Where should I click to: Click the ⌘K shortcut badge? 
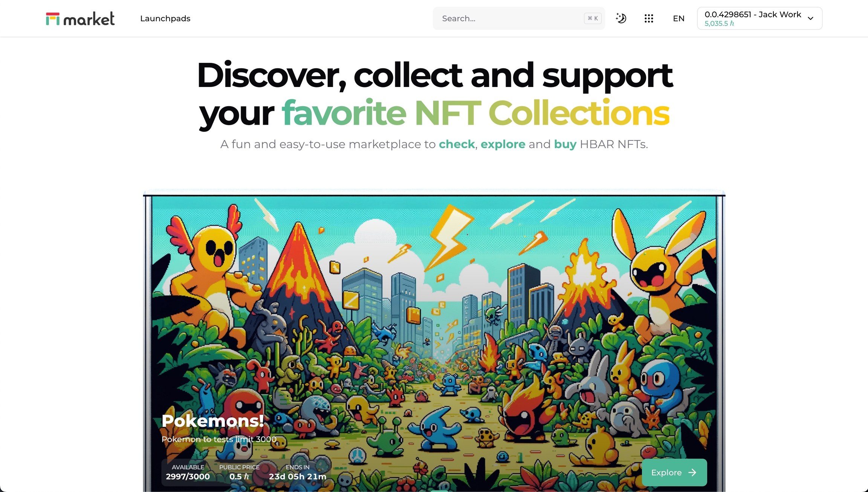click(x=593, y=18)
